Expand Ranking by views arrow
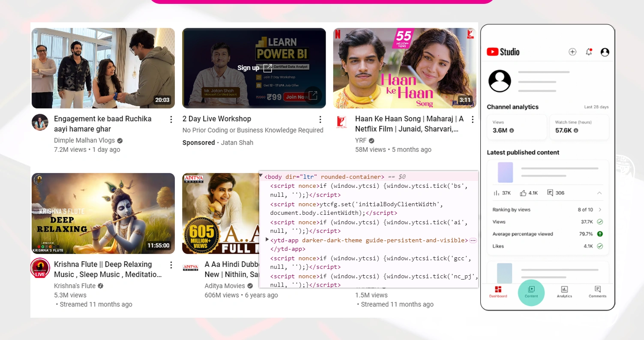644x340 pixels. coord(600,210)
